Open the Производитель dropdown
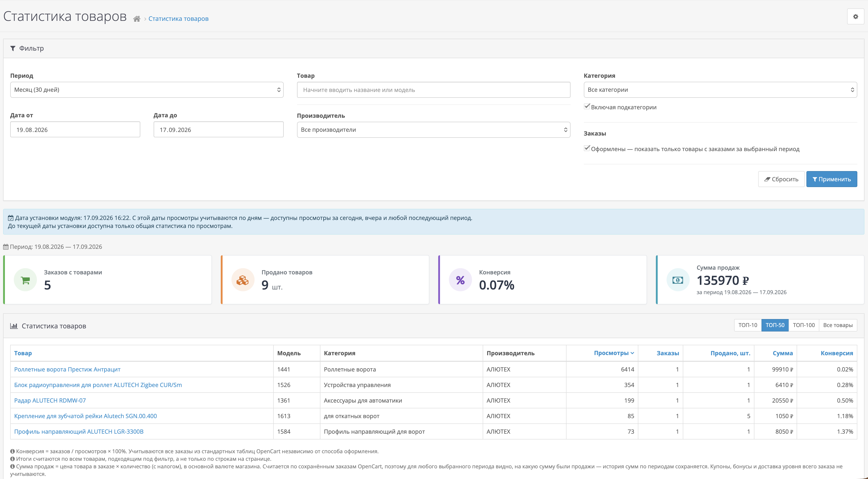This screenshot has width=868, height=479. 433,130
